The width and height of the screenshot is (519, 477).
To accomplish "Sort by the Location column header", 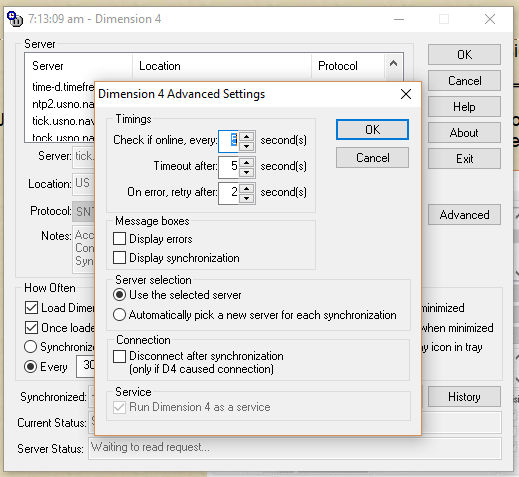I will [222, 66].
